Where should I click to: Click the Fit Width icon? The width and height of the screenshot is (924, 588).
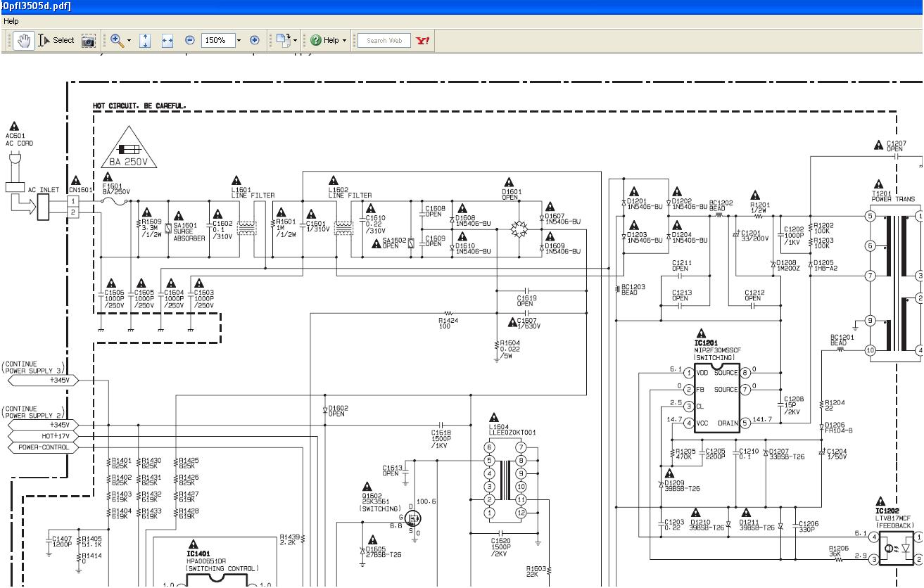coord(167,41)
